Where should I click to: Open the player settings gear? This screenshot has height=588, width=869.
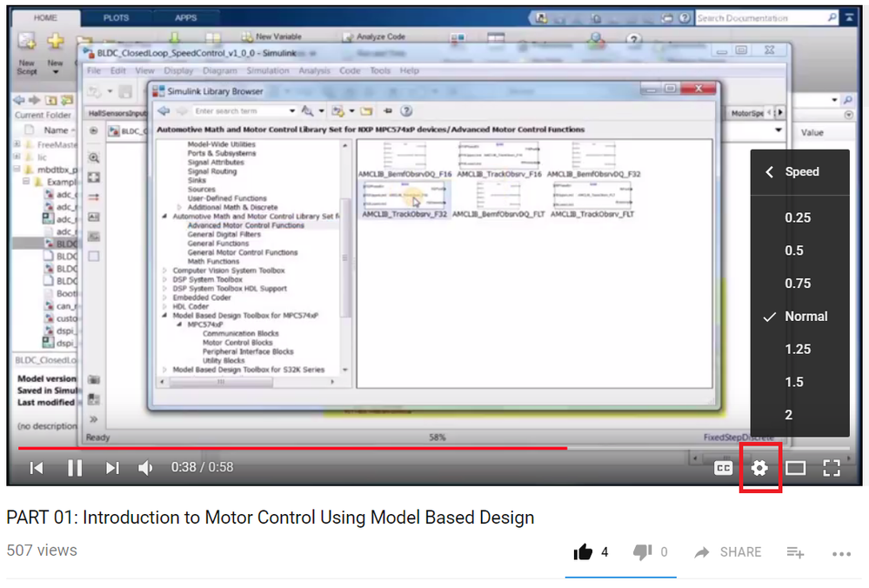tap(759, 468)
